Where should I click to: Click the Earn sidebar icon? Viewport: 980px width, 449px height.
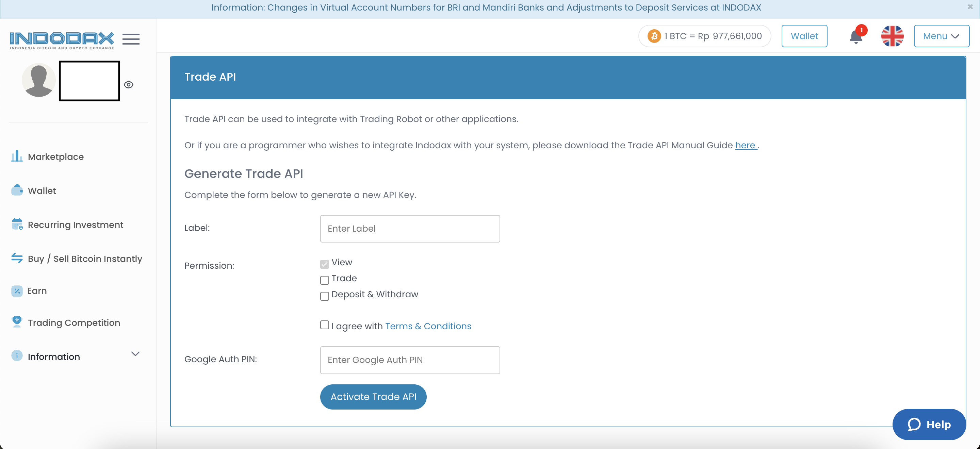17,290
